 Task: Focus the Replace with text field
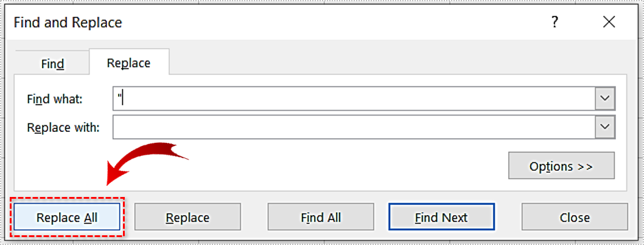[353, 128]
